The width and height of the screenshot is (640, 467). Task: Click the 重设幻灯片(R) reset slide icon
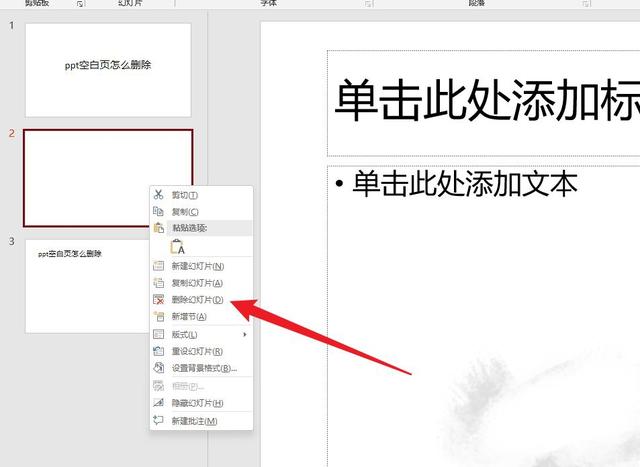[x=158, y=351]
